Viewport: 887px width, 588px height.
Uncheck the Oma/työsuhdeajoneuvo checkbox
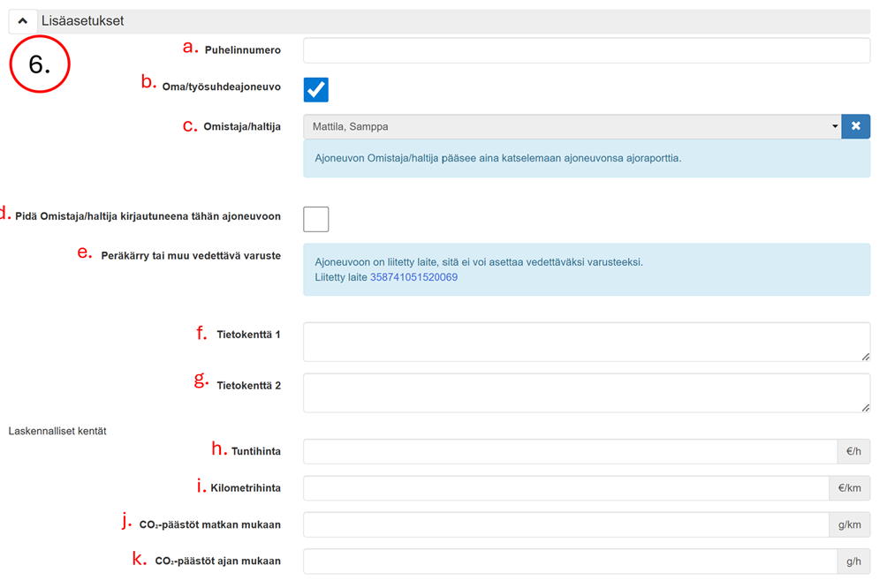pyautogui.click(x=316, y=89)
